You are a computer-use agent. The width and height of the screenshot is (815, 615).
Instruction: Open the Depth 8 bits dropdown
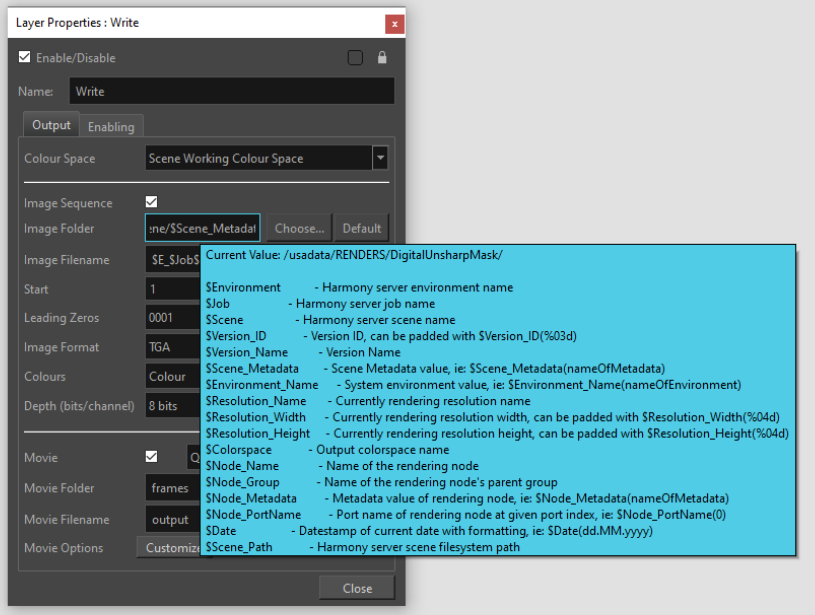(x=173, y=405)
